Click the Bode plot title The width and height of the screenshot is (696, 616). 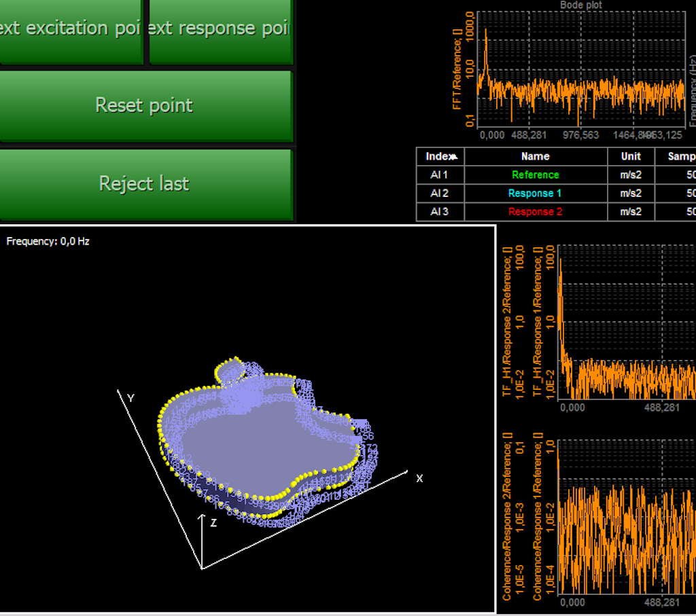pos(580,5)
